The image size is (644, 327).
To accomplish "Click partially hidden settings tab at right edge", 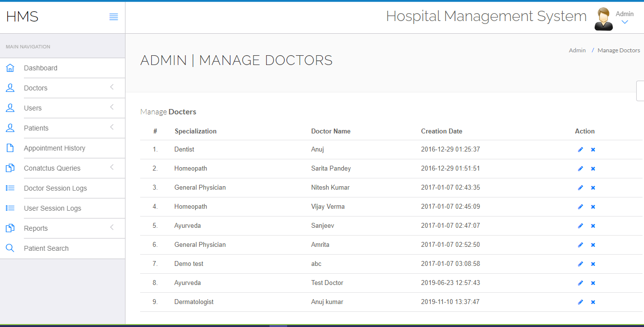I will point(640,91).
